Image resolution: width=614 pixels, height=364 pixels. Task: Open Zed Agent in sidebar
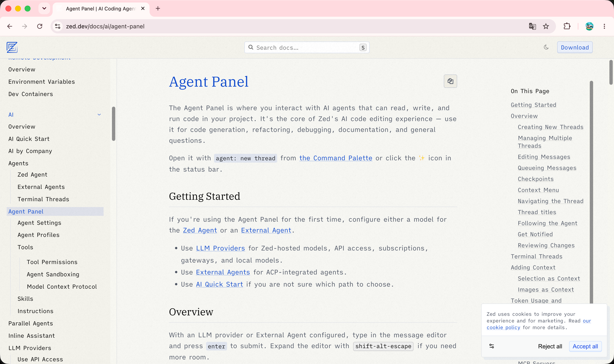32,175
